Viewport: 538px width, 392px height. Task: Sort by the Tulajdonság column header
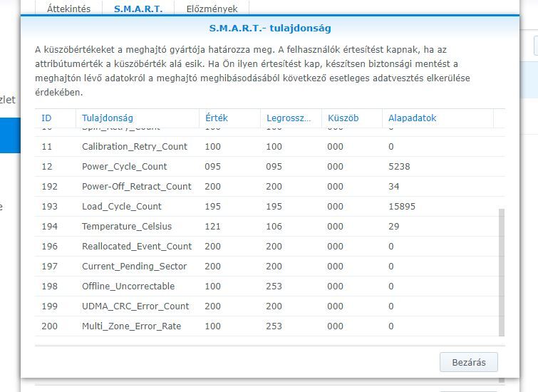point(138,118)
